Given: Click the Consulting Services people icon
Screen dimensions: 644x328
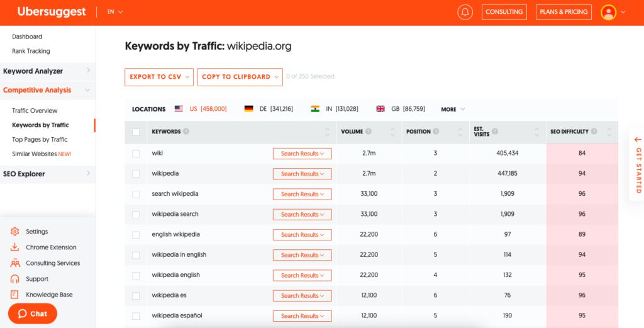Looking at the screenshot, I should pyautogui.click(x=15, y=263).
